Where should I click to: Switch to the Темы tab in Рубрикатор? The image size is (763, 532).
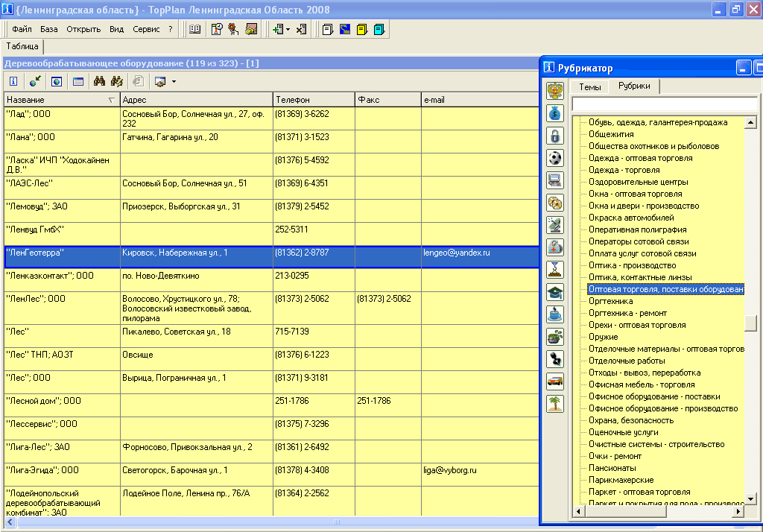pos(590,86)
